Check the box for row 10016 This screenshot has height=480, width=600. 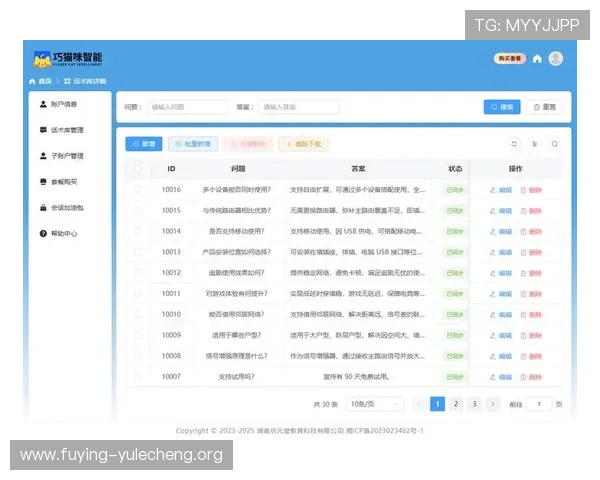click(x=138, y=189)
